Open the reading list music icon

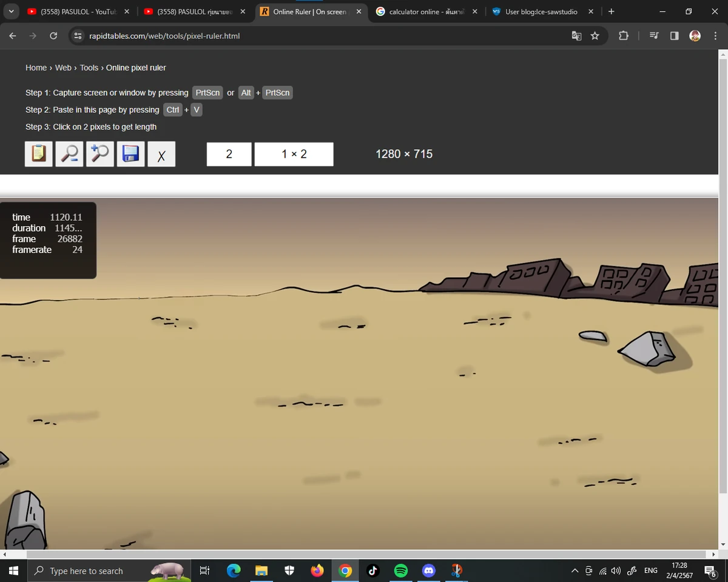[x=653, y=36]
